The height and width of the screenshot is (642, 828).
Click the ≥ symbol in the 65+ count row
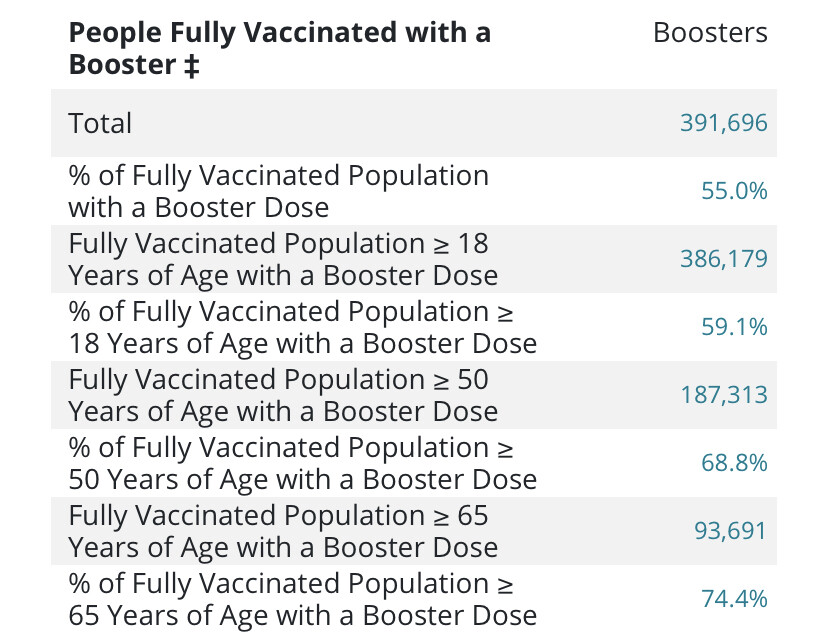(x=442, y=517)
